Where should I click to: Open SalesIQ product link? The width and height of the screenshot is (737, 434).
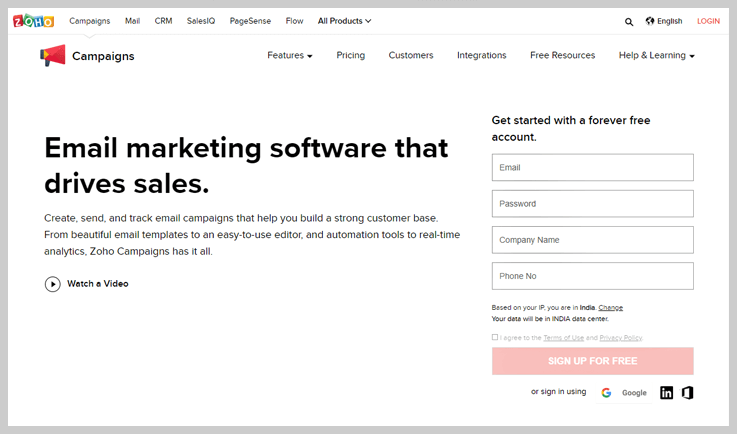(x=201, y=21)
